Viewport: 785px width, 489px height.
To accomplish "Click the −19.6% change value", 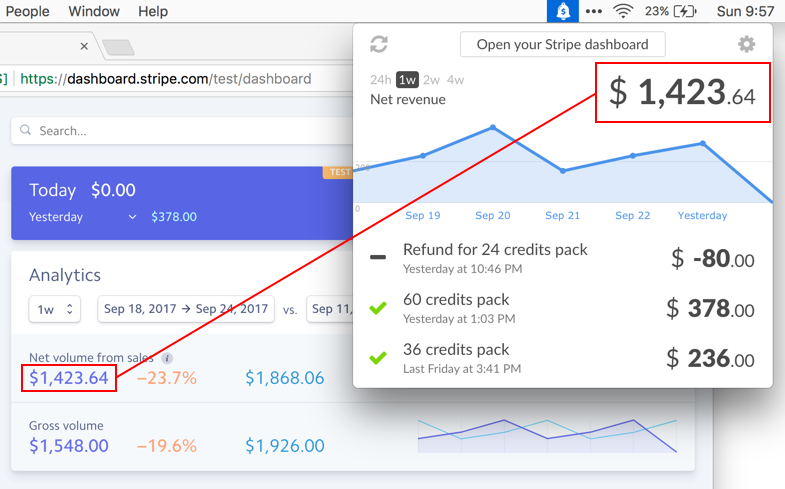I will [167, 445].
